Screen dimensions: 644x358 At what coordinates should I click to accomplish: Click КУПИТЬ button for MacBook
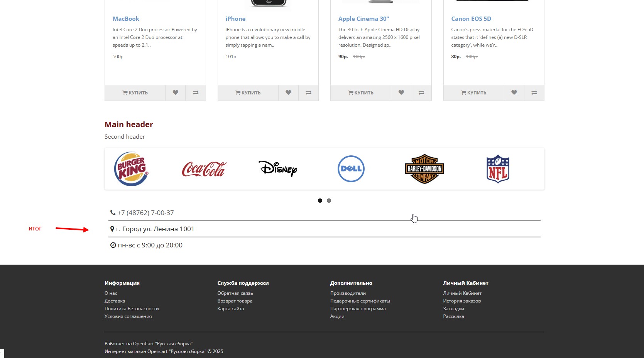pos(135,92)
